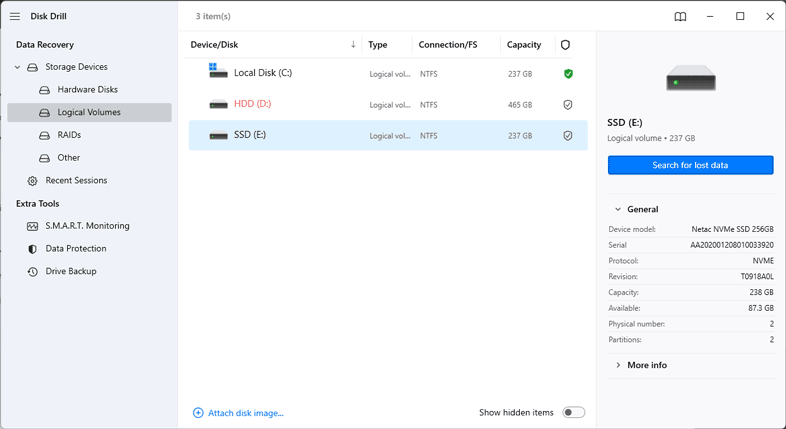Sort by Connection/FS column header
Screen dimensions: 786x429
[448, 45]
